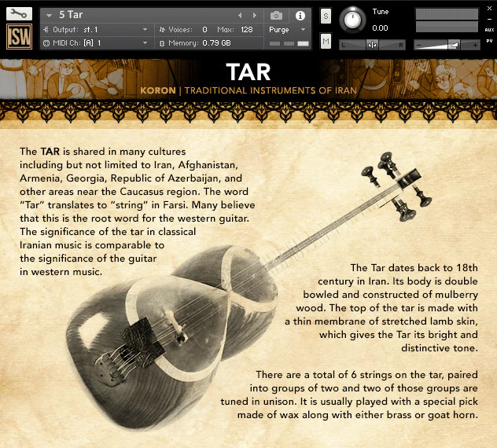Toggle Solo for the Tar instrument
Image resolution: width=497 pixels, height=448 pixels.
click(x=326, y=16)
